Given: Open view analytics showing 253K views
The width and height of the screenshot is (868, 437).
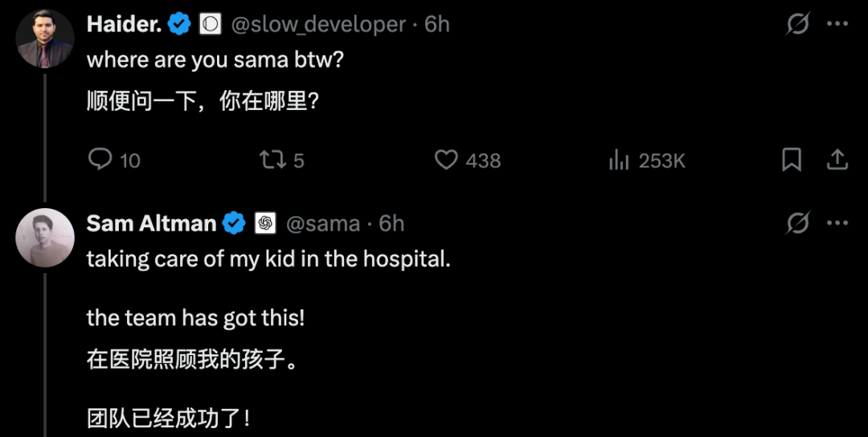Looking at the screenshot, I should pyautogui.click(x=618, y=160).
